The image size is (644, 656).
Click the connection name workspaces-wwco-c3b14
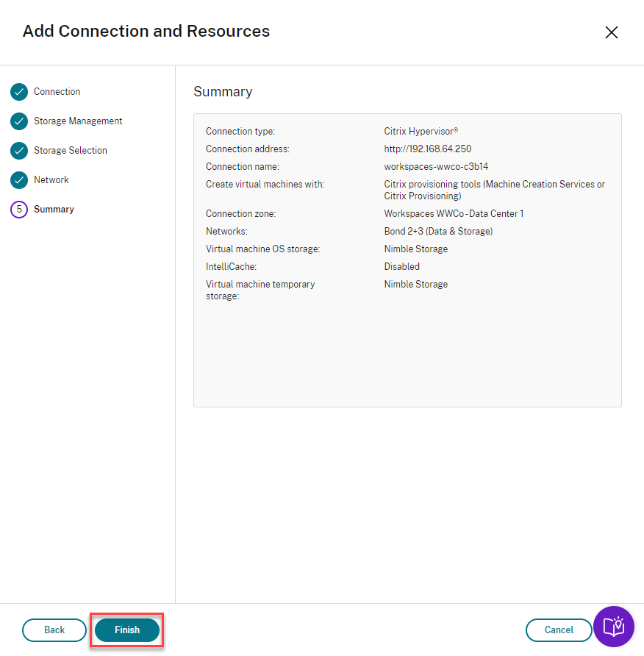(436, 167)
